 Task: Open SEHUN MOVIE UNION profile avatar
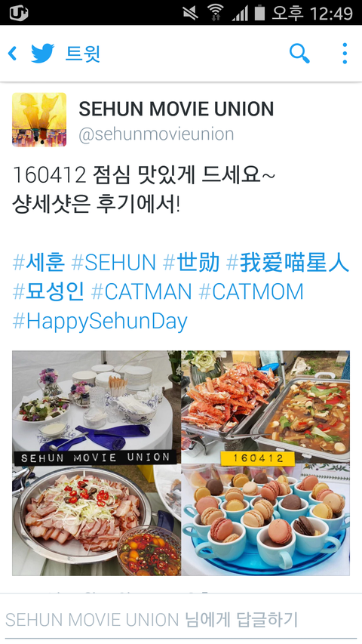(39, 119)
